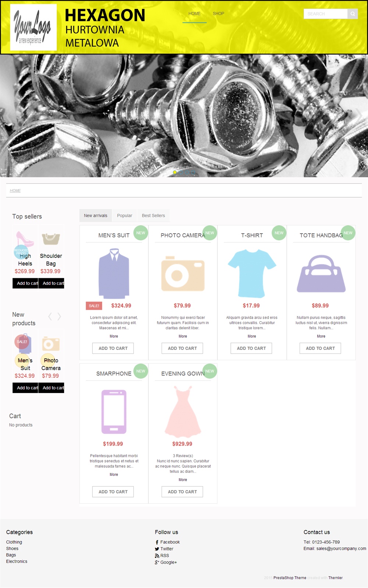Image resolution: width=368 pixels, height=588 pixels.
Task: Add the High Heels to cart
Action: coord(25,283)
